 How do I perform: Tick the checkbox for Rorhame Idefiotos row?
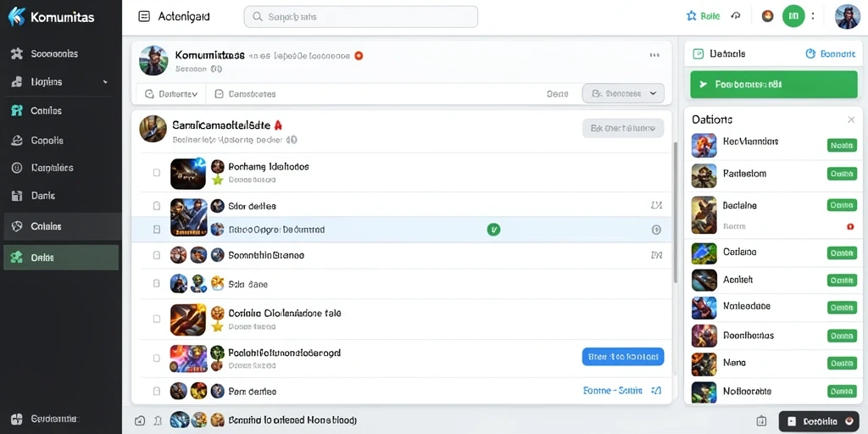(157, 173)
